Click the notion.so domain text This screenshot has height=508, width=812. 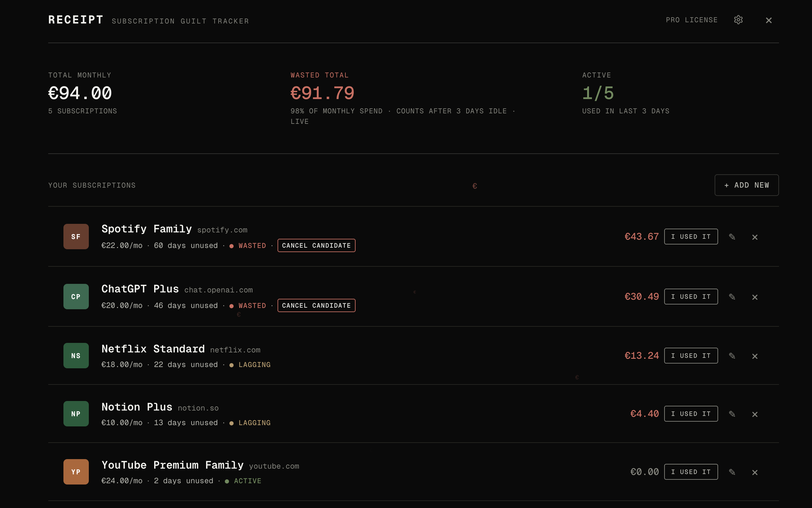[x=198, y=408]
